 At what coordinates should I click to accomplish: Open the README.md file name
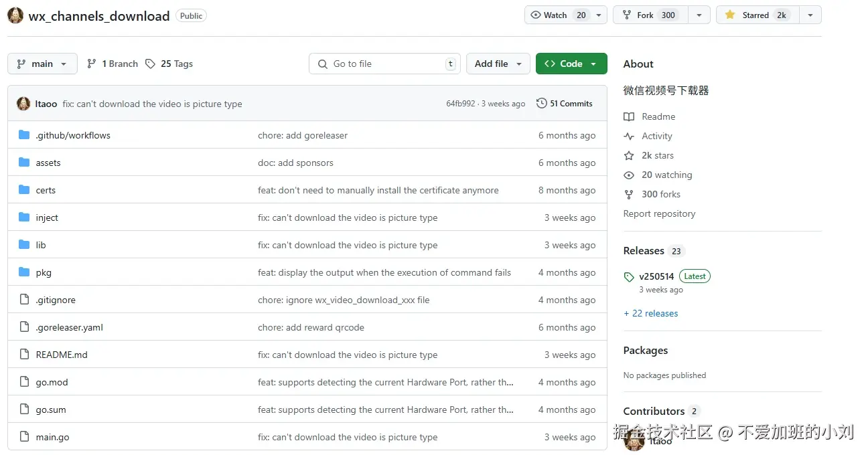pyautogui.click(x=62, y=355)
